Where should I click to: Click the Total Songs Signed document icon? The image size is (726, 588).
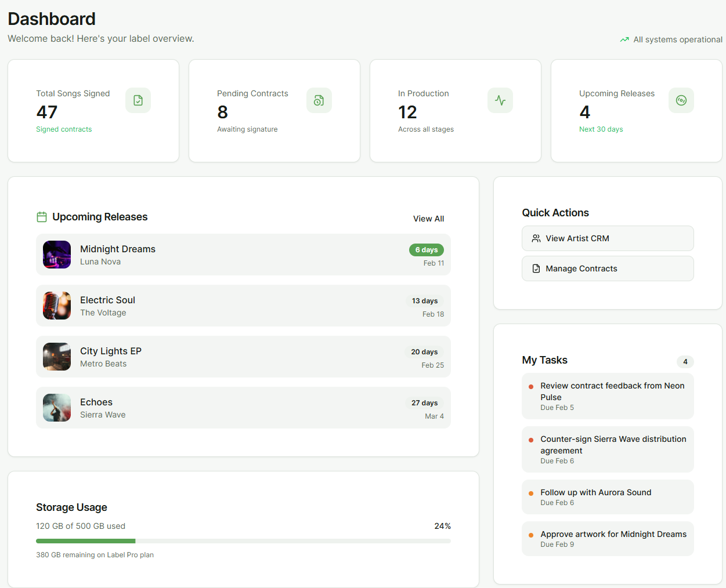tap(138, 100)
